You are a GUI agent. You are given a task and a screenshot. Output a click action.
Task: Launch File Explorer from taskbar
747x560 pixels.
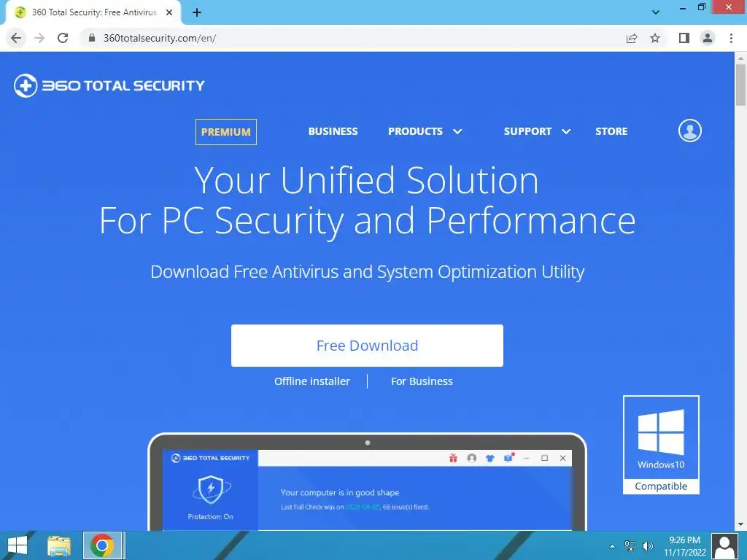(59, 545)
